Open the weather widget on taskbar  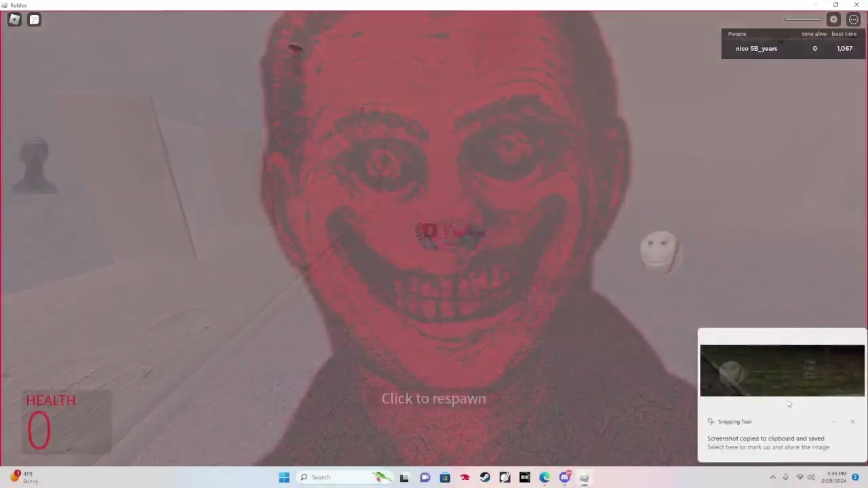point(24,477)
